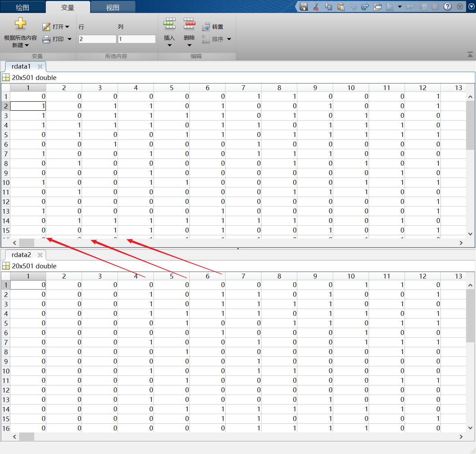
Task: Click the 打开 button label
Action: point(58,27)
